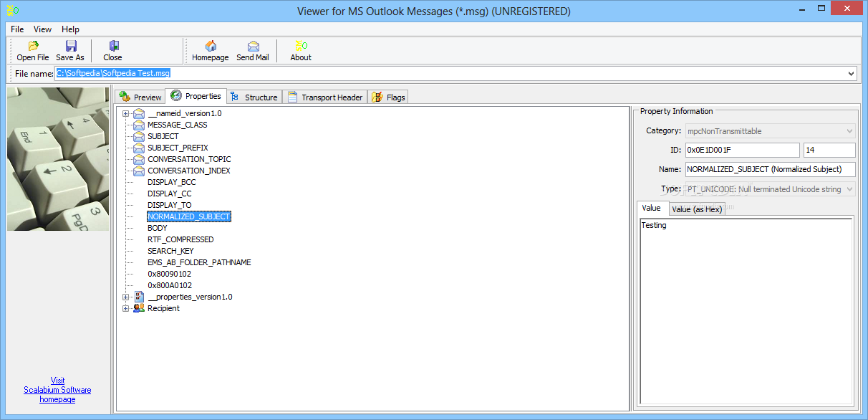
Task: Click the envelope icon beside CONVERSATION_TOPIC
Action: tap(139, 159)
